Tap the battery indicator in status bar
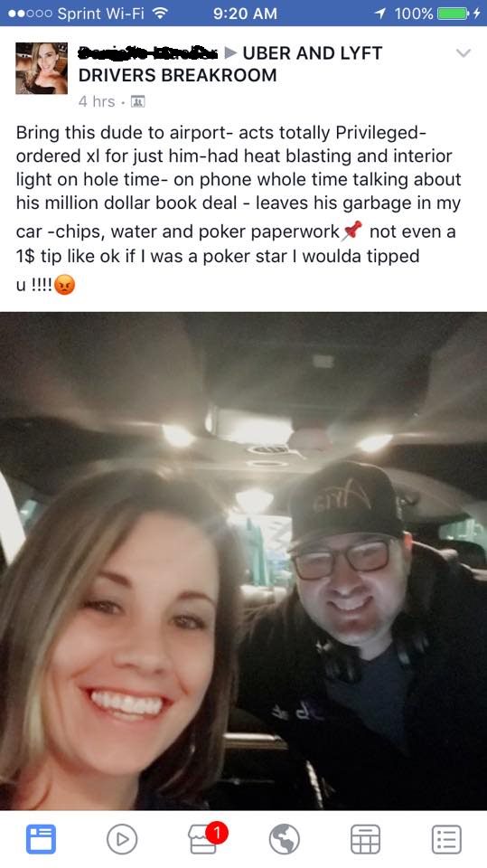Viewport: 487px width, 868px height. point(453,13)
